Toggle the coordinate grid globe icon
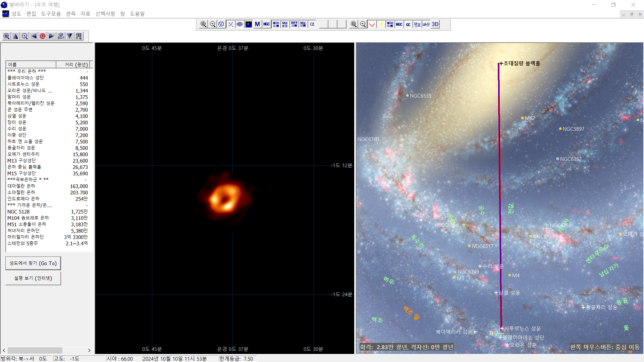The height and width of the screenshot is (362, 644). point(239,24)
